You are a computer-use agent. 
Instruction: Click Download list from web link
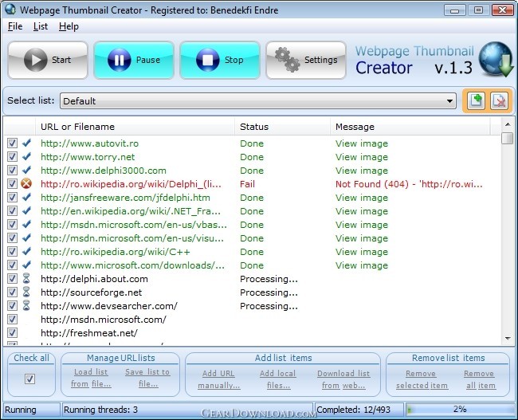coord(343,379)
